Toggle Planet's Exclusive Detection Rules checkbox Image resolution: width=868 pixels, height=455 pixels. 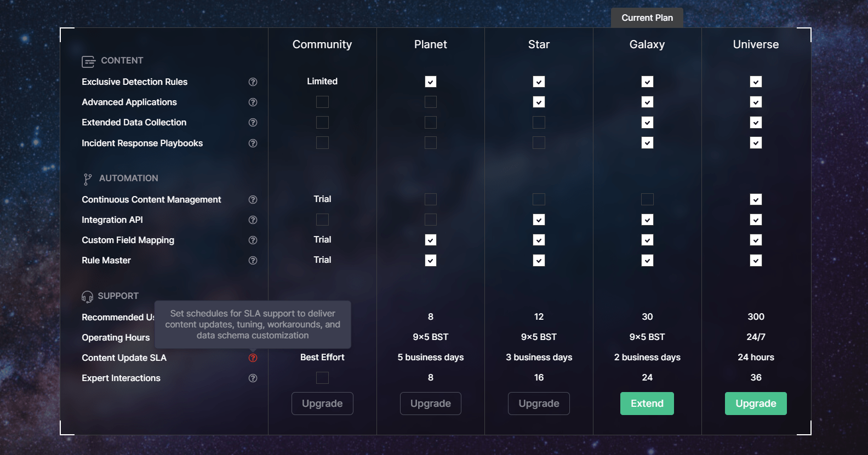tap(431, 82)
